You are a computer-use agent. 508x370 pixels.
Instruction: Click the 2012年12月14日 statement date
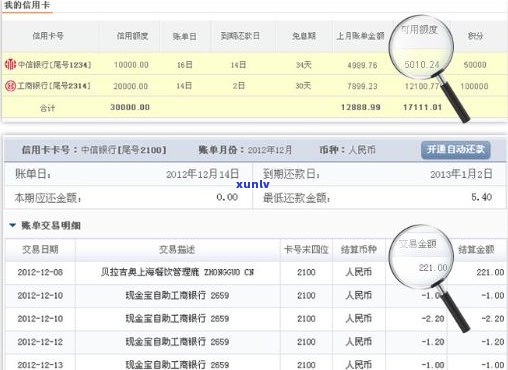click(x=203, y=174)
